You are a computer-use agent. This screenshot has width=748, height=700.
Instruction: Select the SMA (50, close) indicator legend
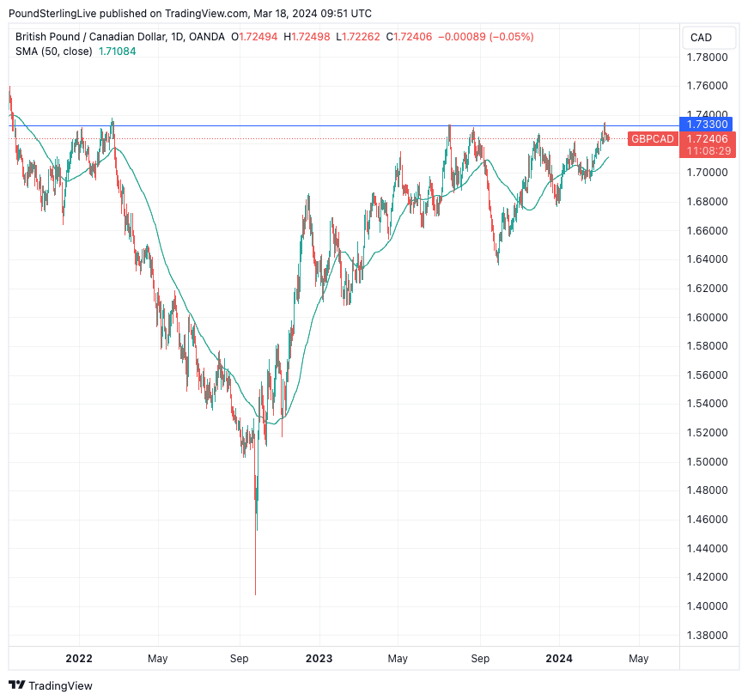pyautogui.click(x=55, y=52)
